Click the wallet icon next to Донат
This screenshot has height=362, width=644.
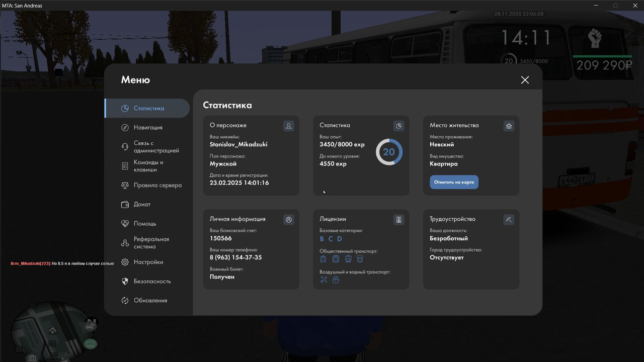tap(125, 204)
